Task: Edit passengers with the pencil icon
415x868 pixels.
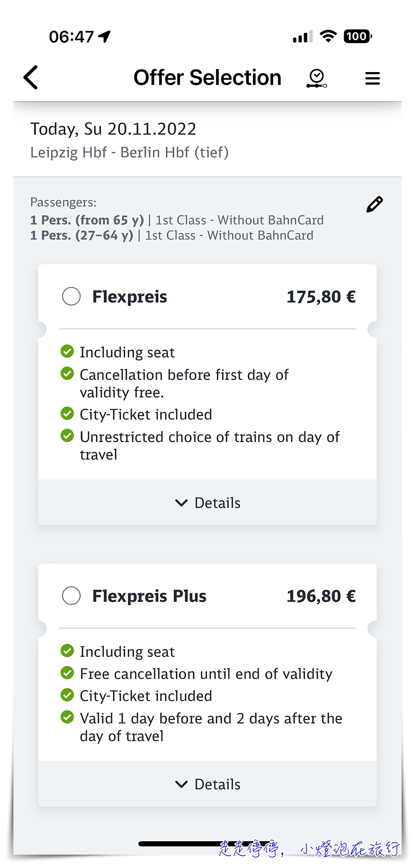Action: [374, 204]
